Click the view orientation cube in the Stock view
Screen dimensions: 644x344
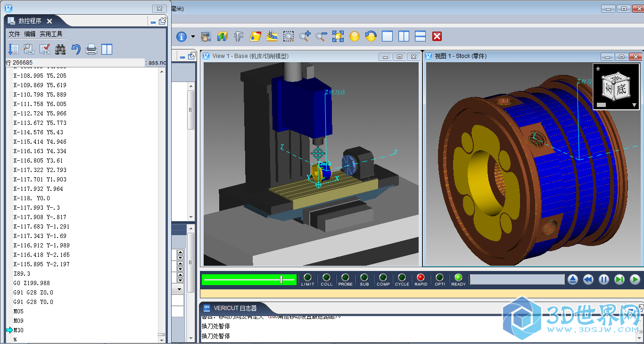tap(615, 88)
